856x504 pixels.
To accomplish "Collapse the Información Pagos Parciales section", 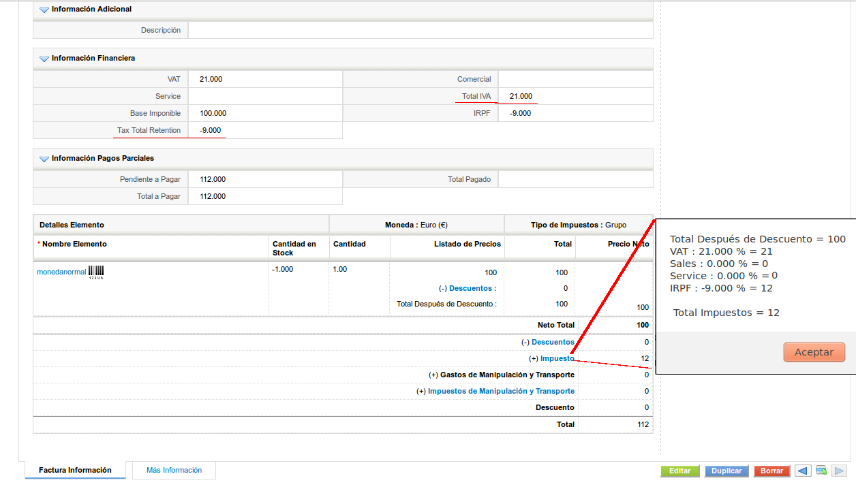I will 44,159.
